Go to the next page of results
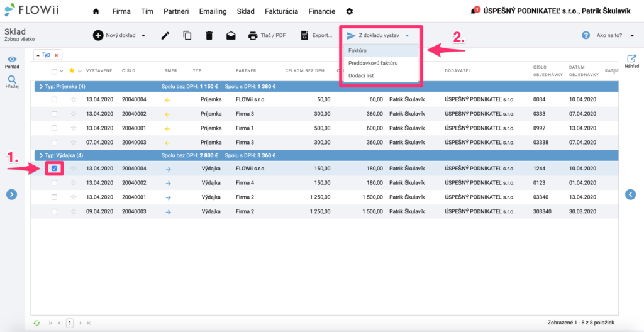The width and height of the screenshot is (644, 332). pos(81,323)
